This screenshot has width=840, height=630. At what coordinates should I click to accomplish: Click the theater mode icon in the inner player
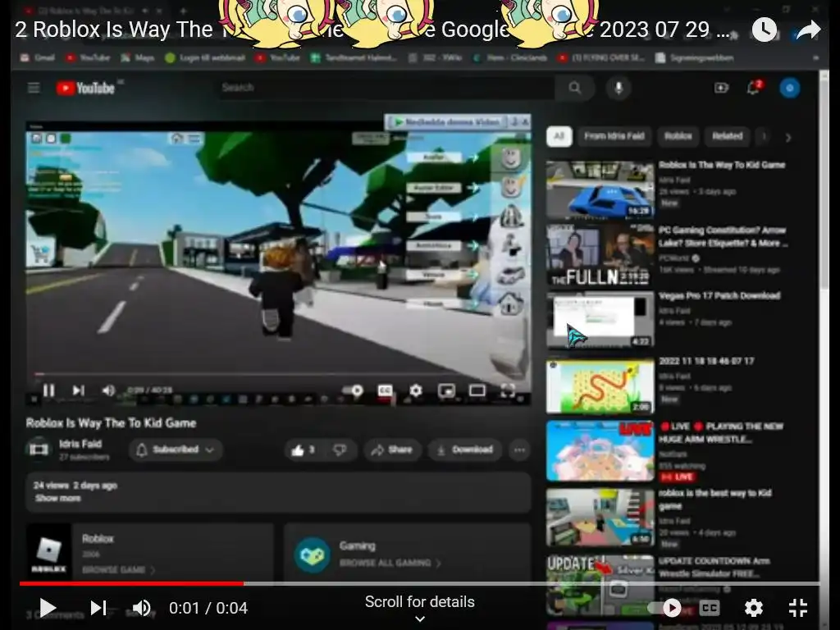click(x=477, y=390)
